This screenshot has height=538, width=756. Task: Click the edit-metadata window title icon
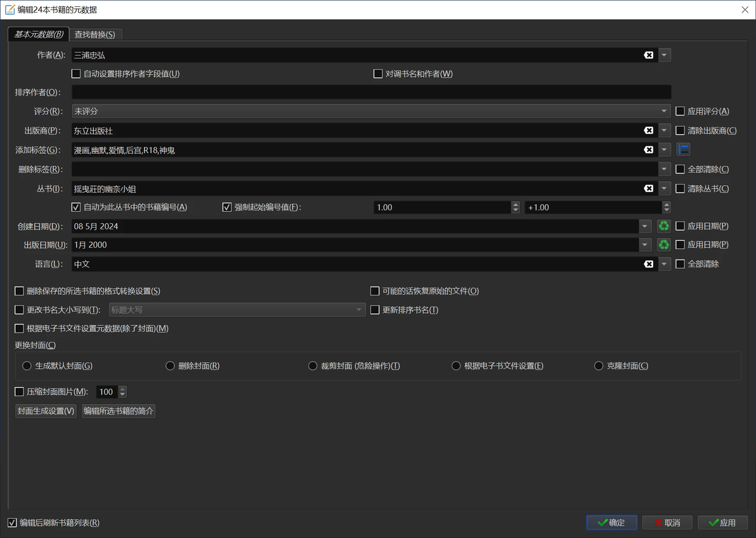click(x=10, y=10)
